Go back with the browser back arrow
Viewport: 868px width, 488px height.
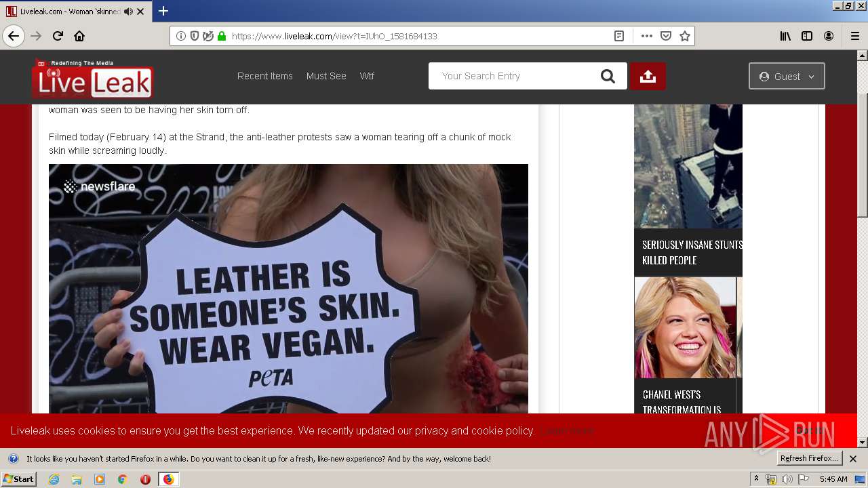tap(14, 36)
